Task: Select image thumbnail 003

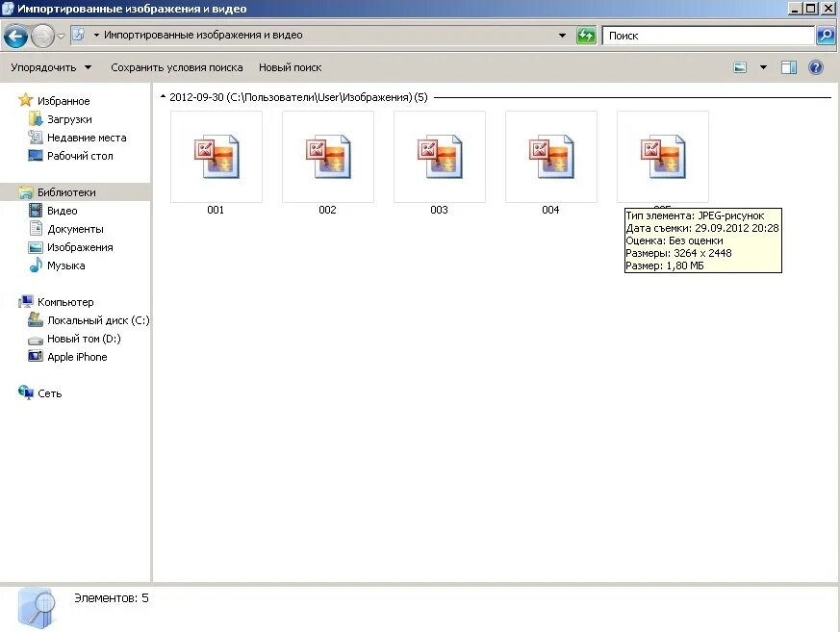Action: 440,157
